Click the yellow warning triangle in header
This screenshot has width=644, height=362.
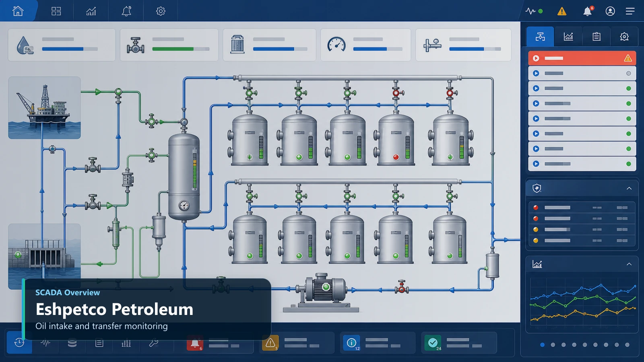click(562, 11)
